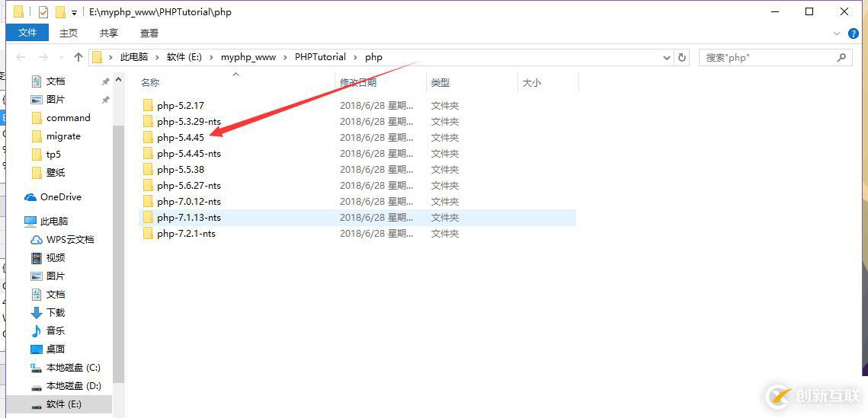Refresh the current folder view
The width and height of the screenshot is (868, 418).
tap(682, 58)
